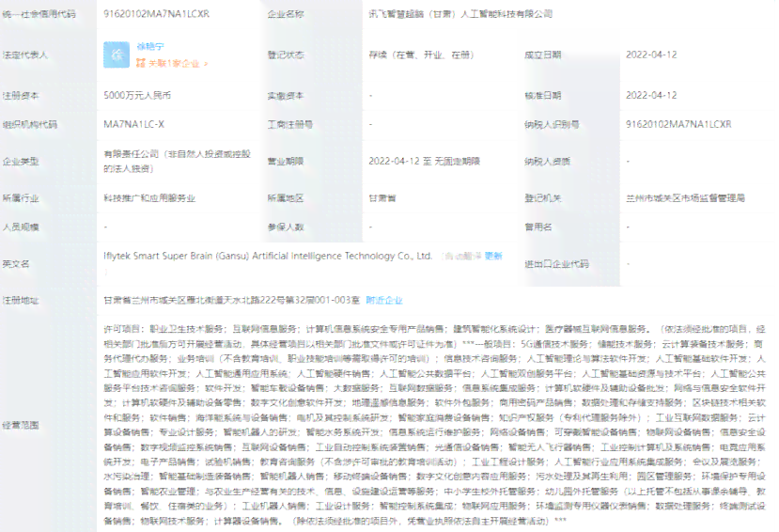The width and height of the screenshot is (779, 532).
Task: Select the 核准日期 value 2022-04-12
Action: click(x=651, y=95)
